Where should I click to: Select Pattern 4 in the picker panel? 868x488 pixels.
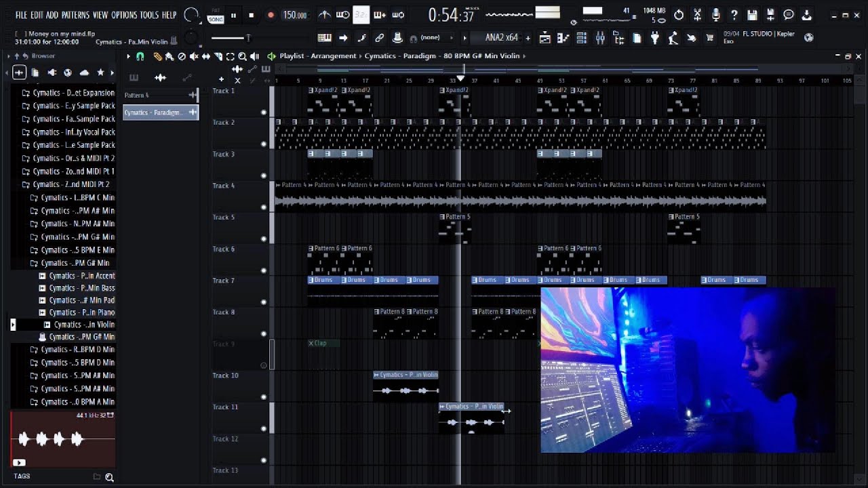(x=161, y=95)
